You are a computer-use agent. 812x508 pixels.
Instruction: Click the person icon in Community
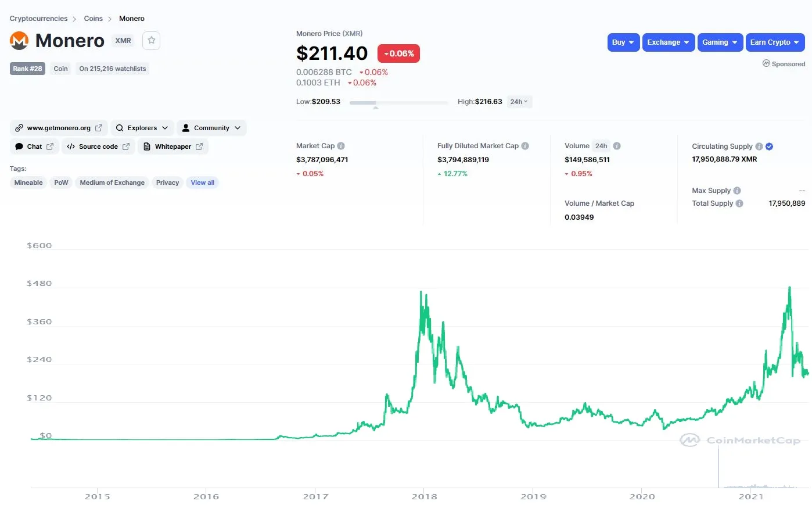pyautogui.click(x=186, y=128)
